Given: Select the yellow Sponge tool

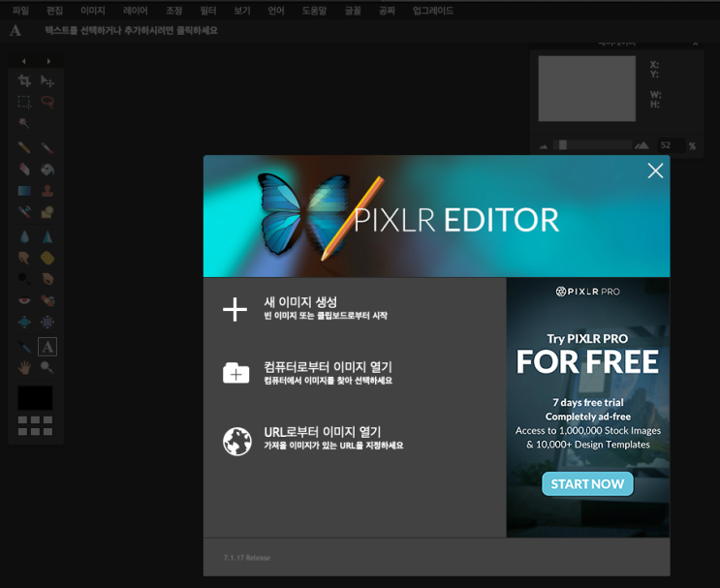Looking at the screenshot, I should click(x=47, y=258).
